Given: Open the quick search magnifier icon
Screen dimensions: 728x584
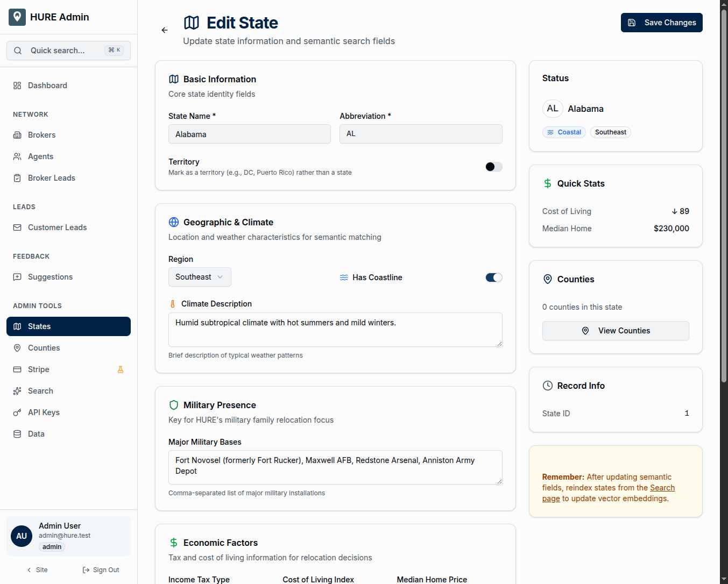Looking at the screenshot, I should click(18, 50).
